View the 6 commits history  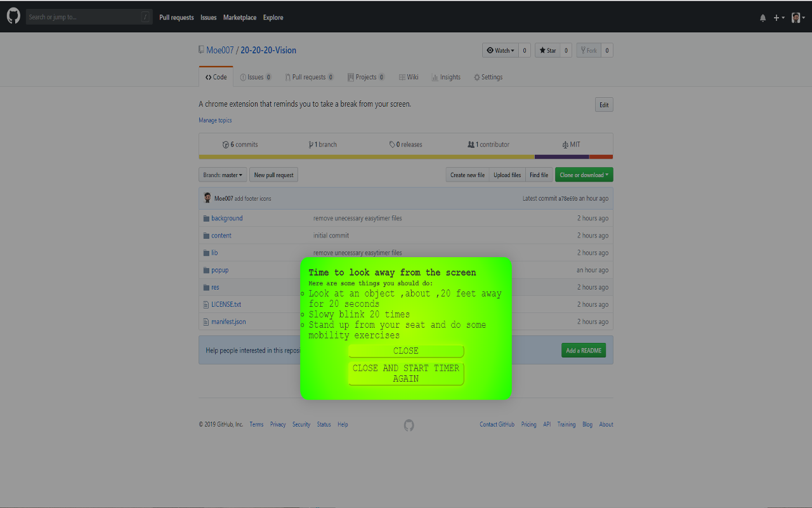pyautogui.click(x=240, y=144)
